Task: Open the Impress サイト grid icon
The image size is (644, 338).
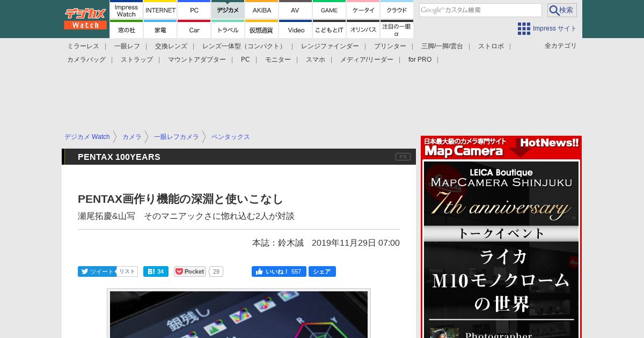Action: 524,28
